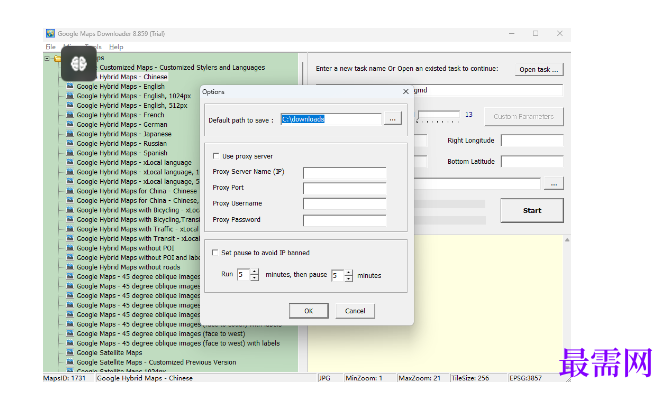671x394 pixels.
Task: Click the icon for Google Hybrid Maps with Transit
Action: click(x=70, y=238)
